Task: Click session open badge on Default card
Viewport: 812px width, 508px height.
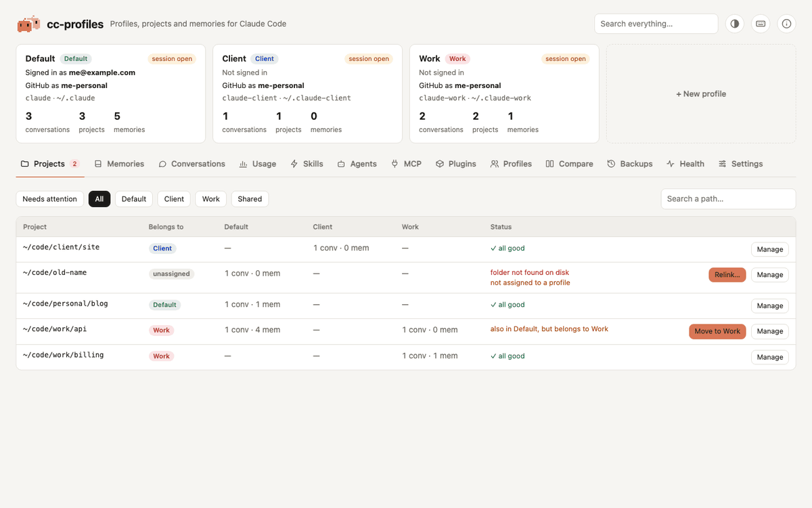Action: (172, 59)
